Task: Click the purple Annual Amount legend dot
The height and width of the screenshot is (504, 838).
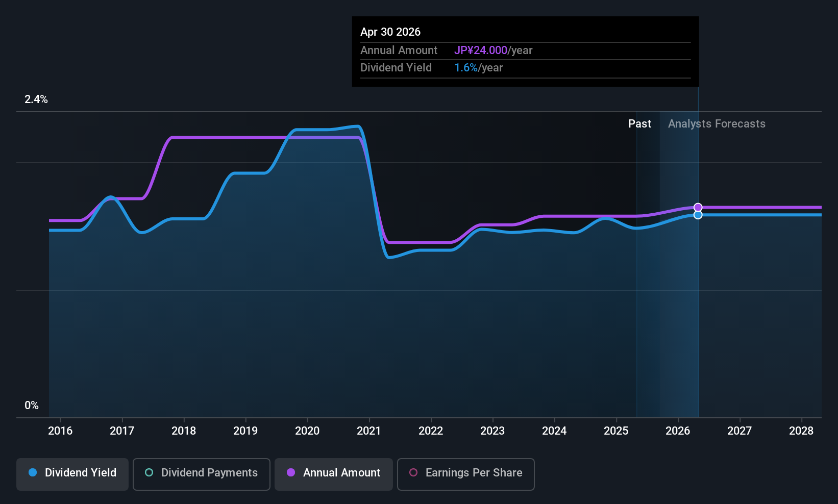Action: coord(291,472)
